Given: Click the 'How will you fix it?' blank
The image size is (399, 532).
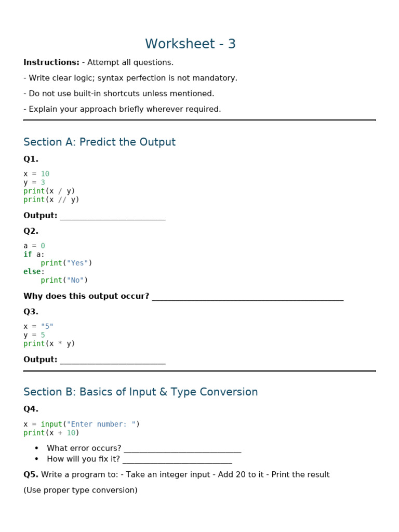Looking at the screenshot, I should click(x=178, y=460).
